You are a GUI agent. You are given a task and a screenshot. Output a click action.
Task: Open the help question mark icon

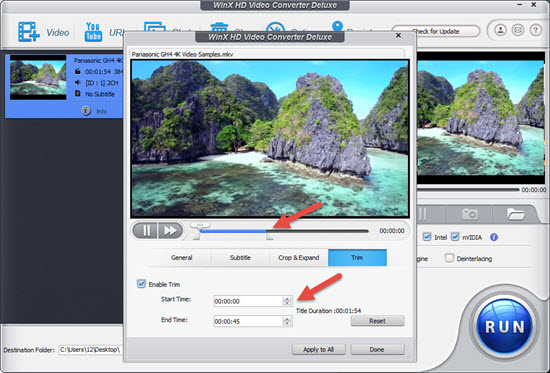[x=535, y=31]
